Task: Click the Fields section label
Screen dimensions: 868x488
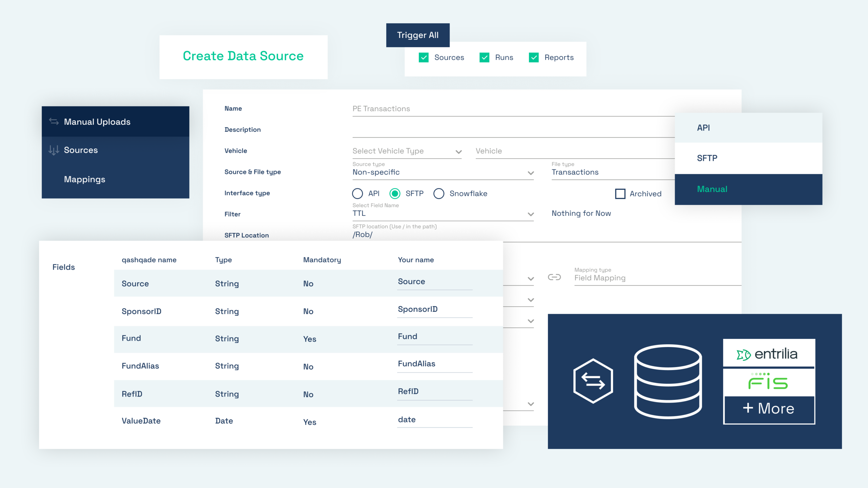Action: [63, 267]
